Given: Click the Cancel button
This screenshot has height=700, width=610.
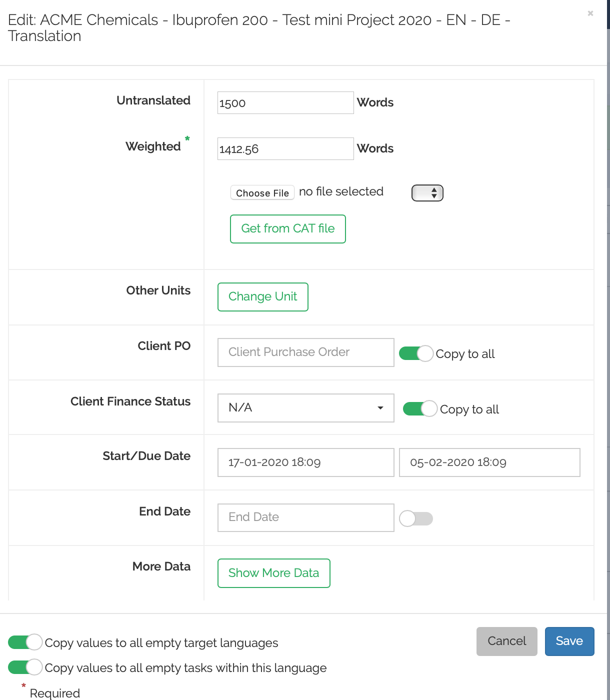Looking at the screenshot, I should (507, 641).
